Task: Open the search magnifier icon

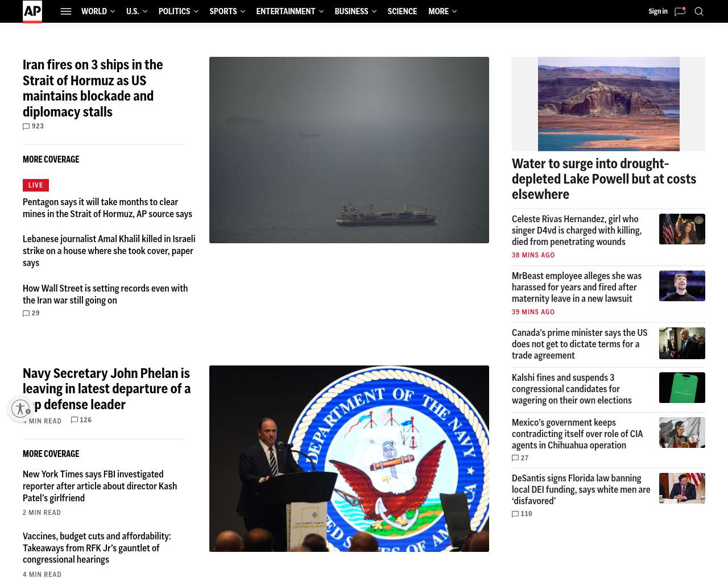Action: click(x=699, y=11)
